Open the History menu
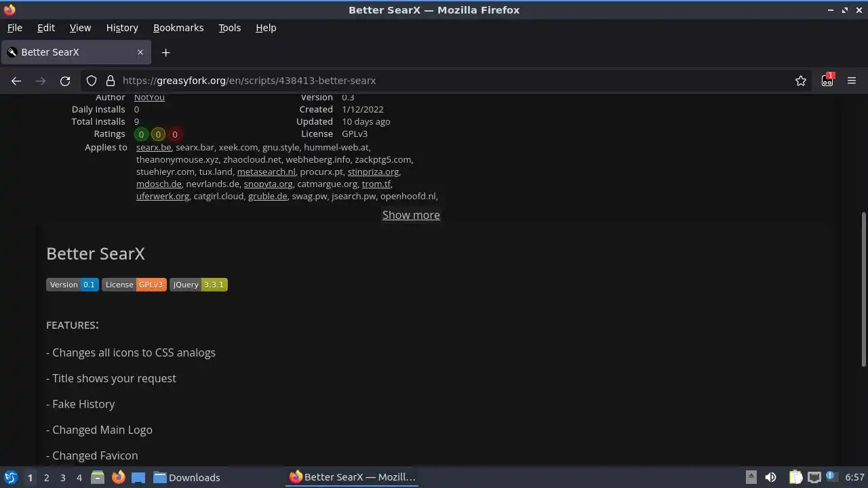The width and height of the screenshot is (868, 488). point(122,28)
